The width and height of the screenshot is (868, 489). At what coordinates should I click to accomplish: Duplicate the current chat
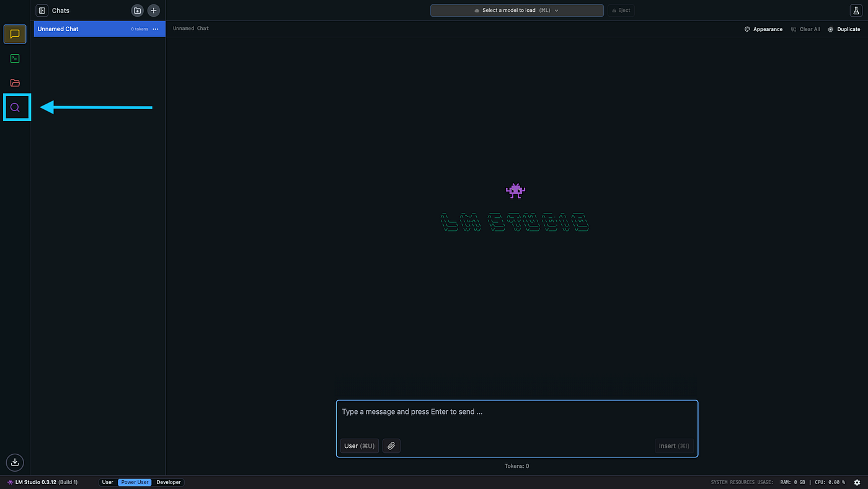[844, 29]
